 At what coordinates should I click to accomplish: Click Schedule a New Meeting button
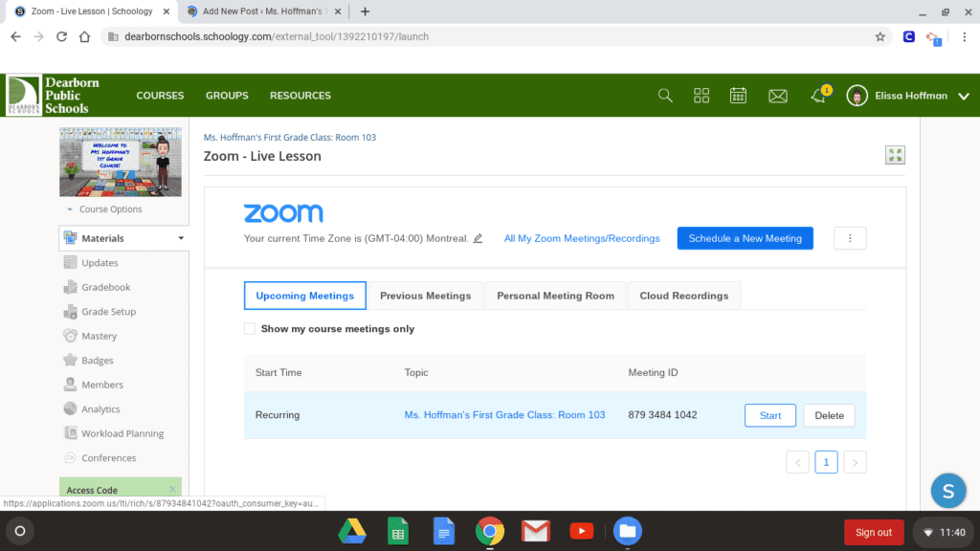tap(745, 238)
